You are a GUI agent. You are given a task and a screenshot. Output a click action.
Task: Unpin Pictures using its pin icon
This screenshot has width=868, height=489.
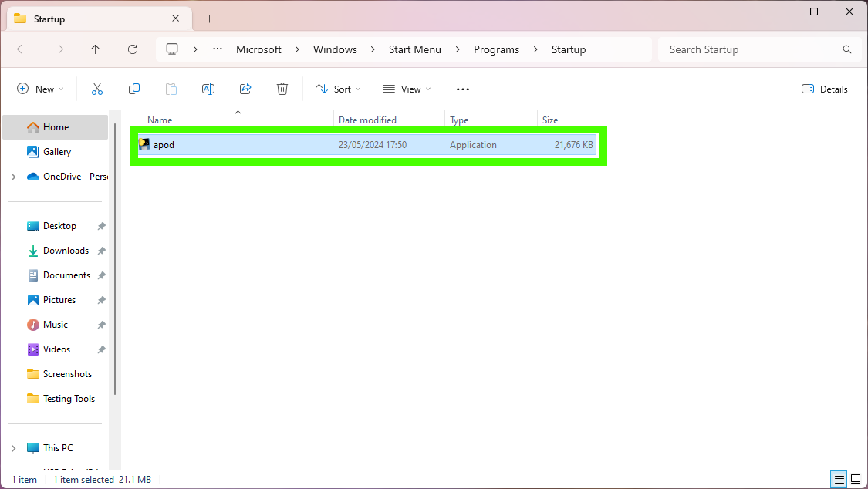tap(101, 300)
